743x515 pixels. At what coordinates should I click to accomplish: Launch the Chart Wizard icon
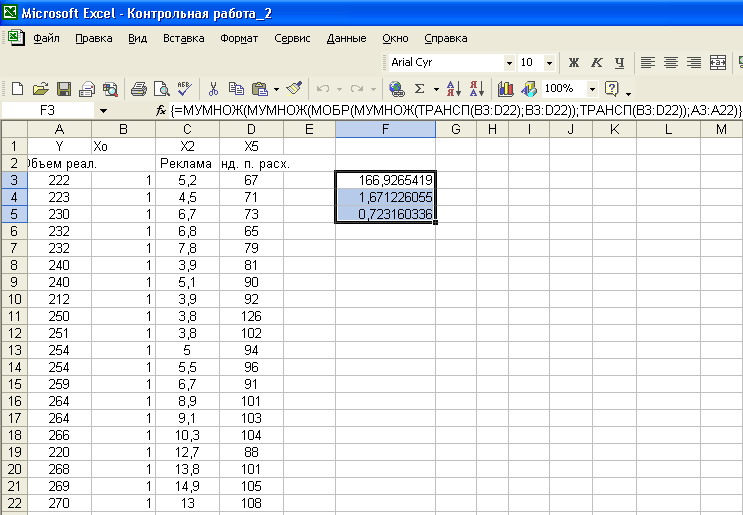point(506,89)
